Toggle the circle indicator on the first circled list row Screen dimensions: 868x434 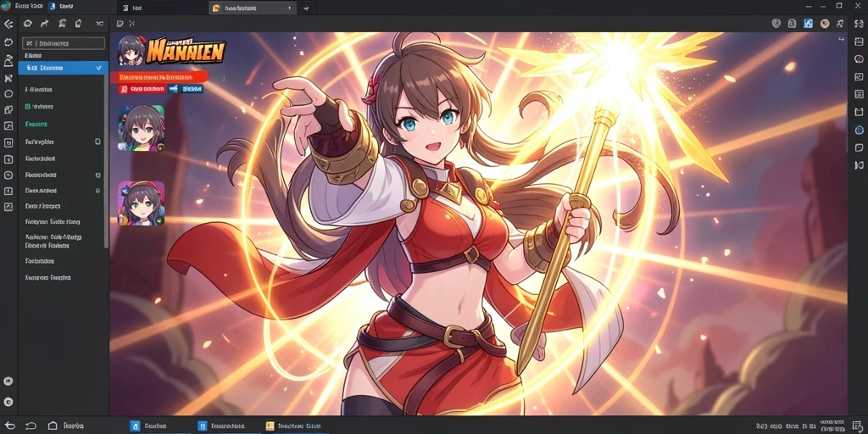click(98, 142)
